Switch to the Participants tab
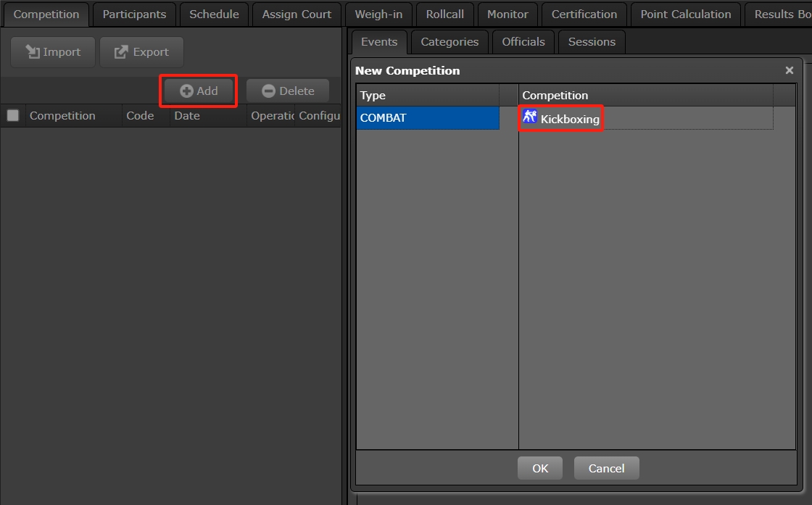 pos(134,14)
